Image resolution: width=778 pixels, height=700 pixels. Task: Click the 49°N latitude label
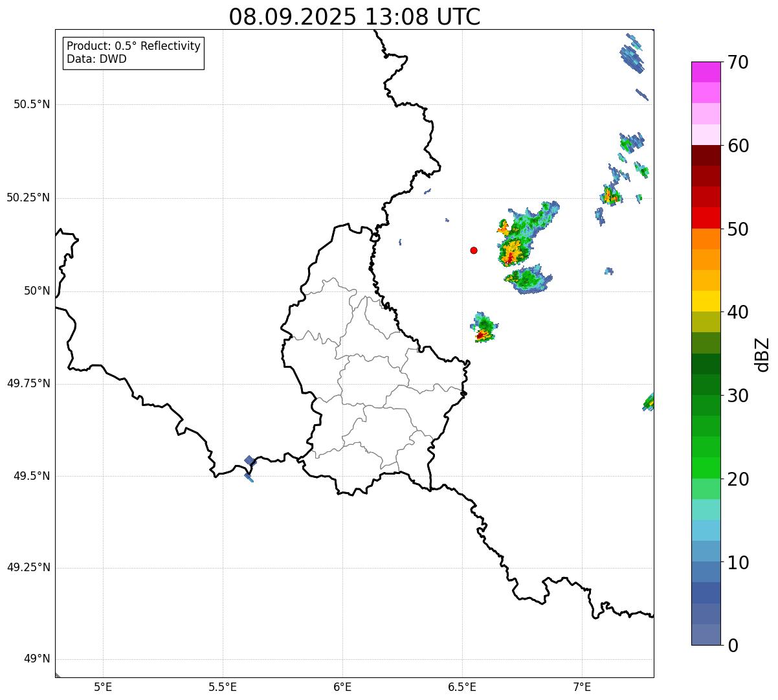37,659
